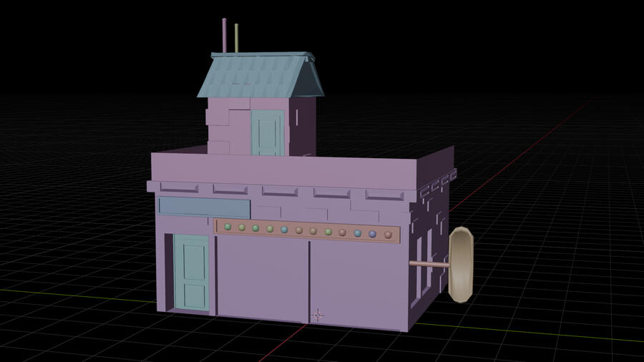Select the tall purple antenna pole on roof
The height and width of the screenshot is (362, 644).
click(225, 36)
